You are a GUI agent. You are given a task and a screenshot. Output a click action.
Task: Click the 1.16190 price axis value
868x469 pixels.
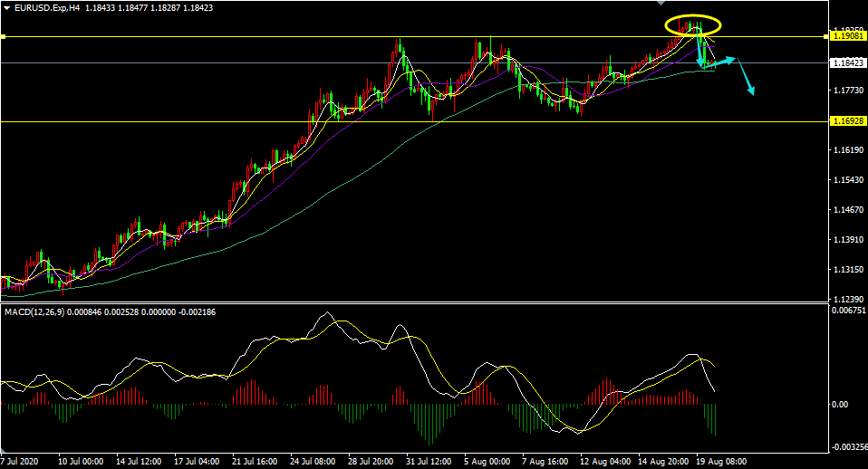click(x=847, y=150)
